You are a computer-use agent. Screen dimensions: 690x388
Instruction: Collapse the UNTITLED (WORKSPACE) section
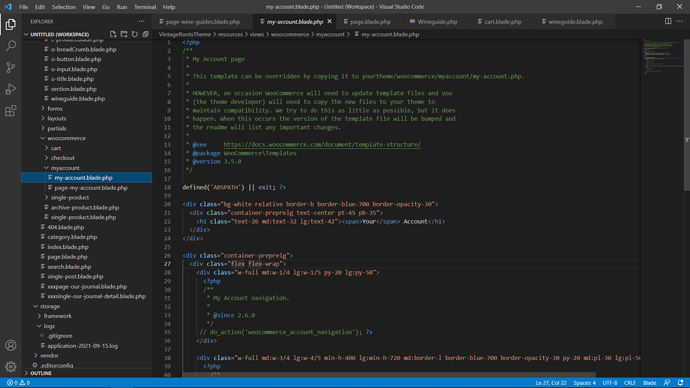tap(59, 34)
